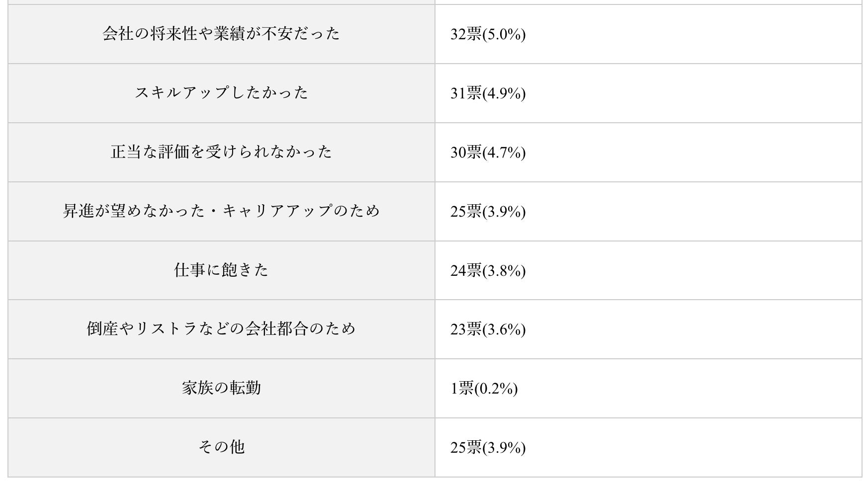The width and height of the screenshot is (868, 483).
Task: Select the 4.9% percentage text
Action: point(504,93)
